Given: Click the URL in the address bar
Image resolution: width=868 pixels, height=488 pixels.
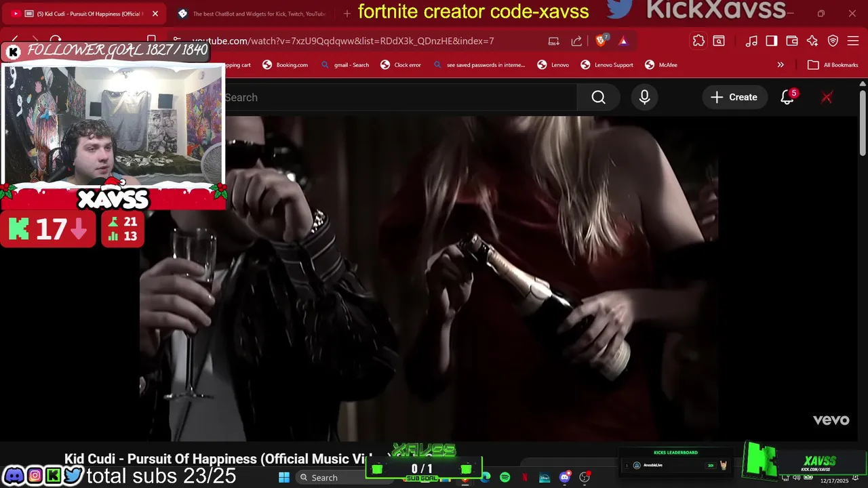Looking at the screenshot, I should [x=343, y=41].
